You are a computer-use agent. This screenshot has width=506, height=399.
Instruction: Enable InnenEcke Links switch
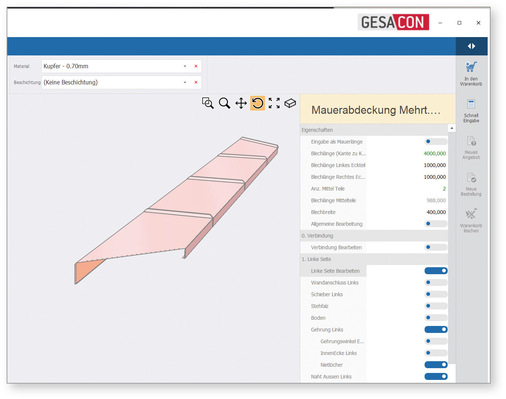point(436,353)
